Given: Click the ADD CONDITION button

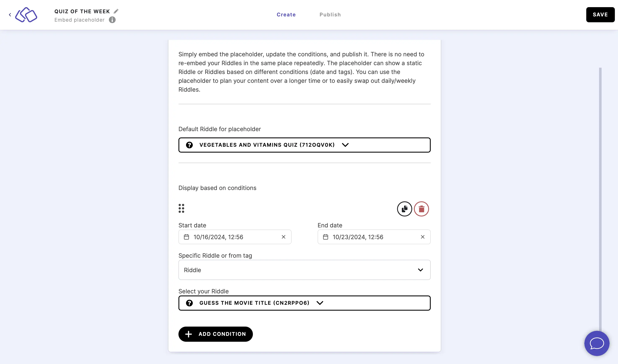Looking at the screenshot, I should 215,334.
